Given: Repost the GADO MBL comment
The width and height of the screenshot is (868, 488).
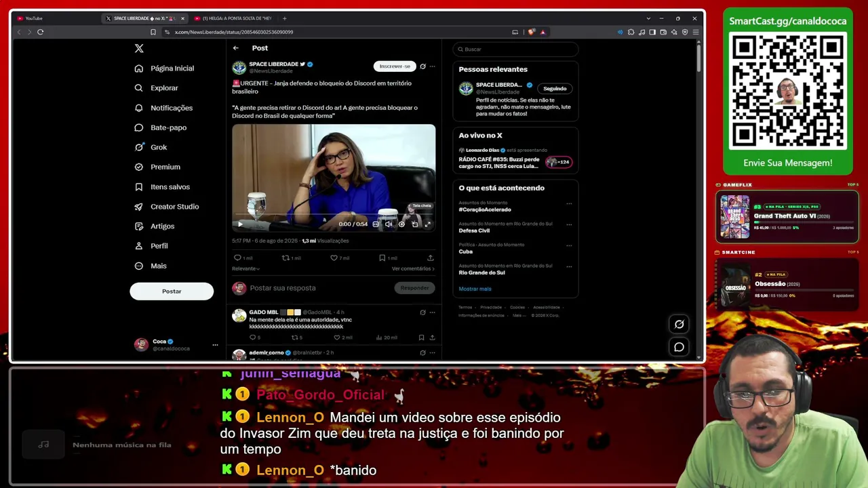Looking at the screenshot, I should [296, 338].
